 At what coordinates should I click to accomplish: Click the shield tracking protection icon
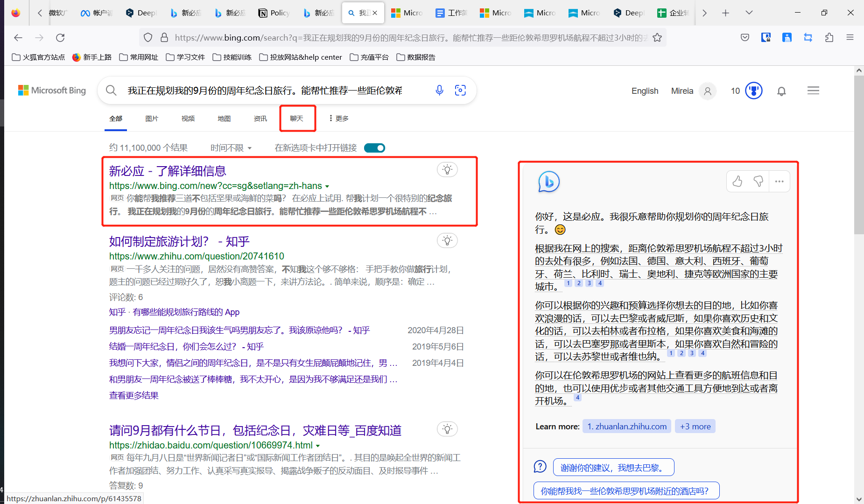(148, 38)
